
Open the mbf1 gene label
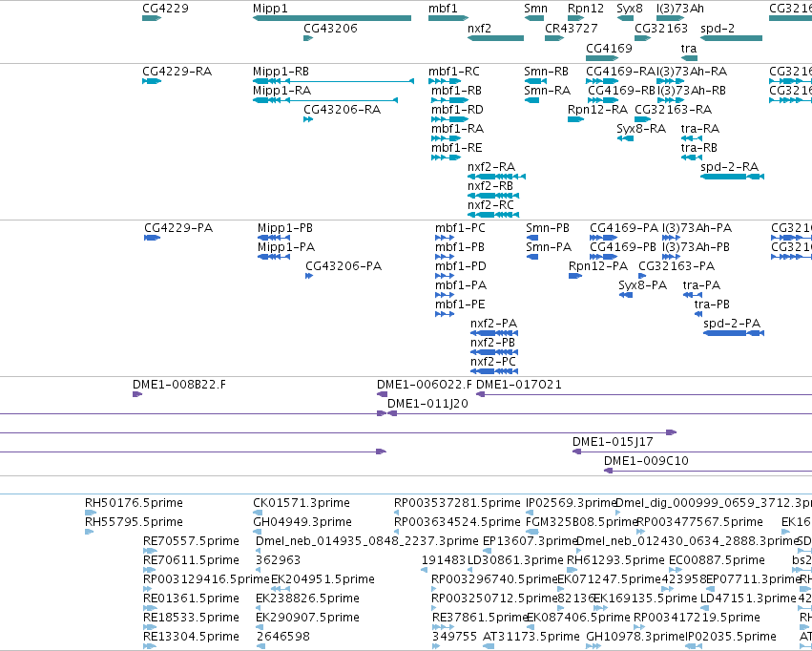(443, 9)
